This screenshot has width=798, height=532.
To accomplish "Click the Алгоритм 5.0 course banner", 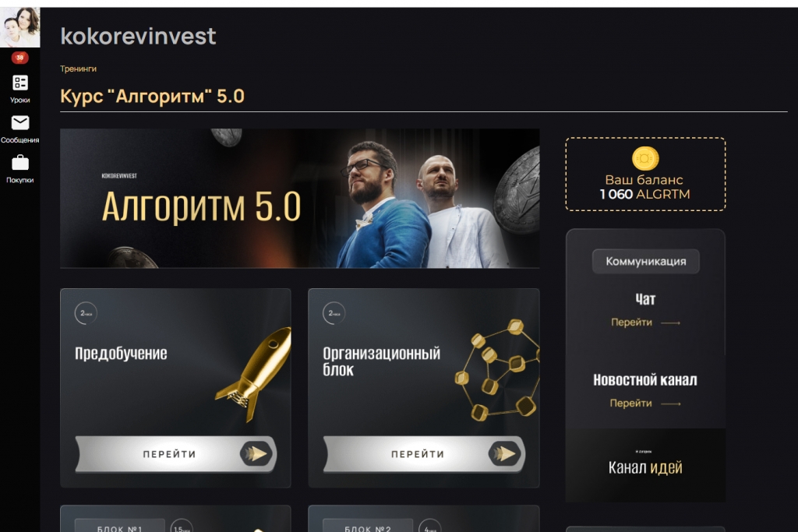I will 300,199.
